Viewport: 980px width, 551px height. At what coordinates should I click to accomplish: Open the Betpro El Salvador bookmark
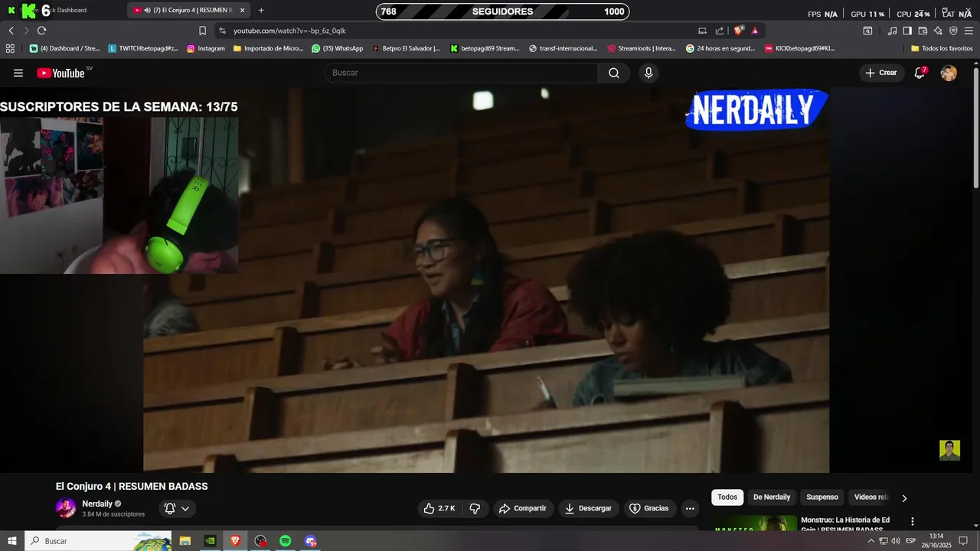406,48
